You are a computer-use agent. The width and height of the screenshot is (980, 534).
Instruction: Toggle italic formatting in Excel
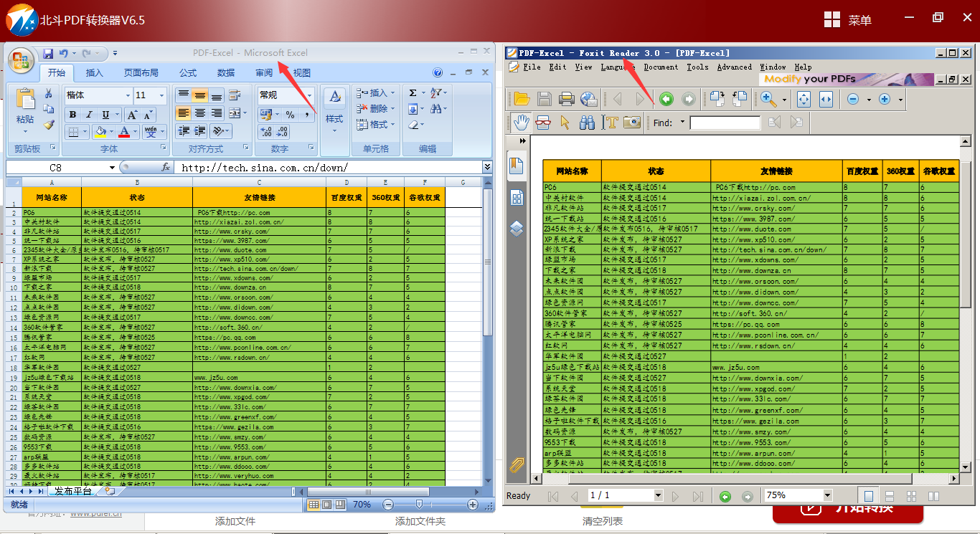(89, 115)
